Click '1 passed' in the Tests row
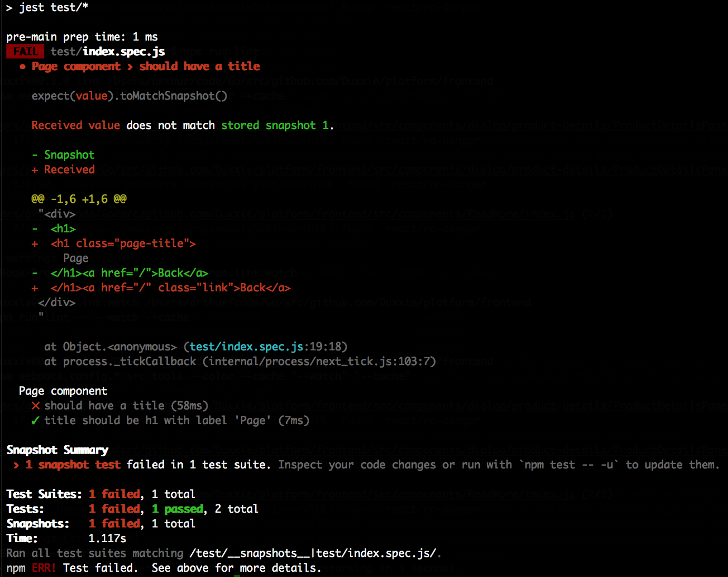Viewport: 728px width, 577px height. [x=178, y=509]
